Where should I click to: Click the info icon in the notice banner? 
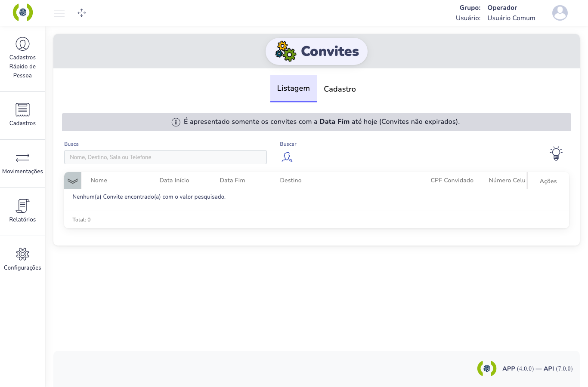[x=176, y=122]
